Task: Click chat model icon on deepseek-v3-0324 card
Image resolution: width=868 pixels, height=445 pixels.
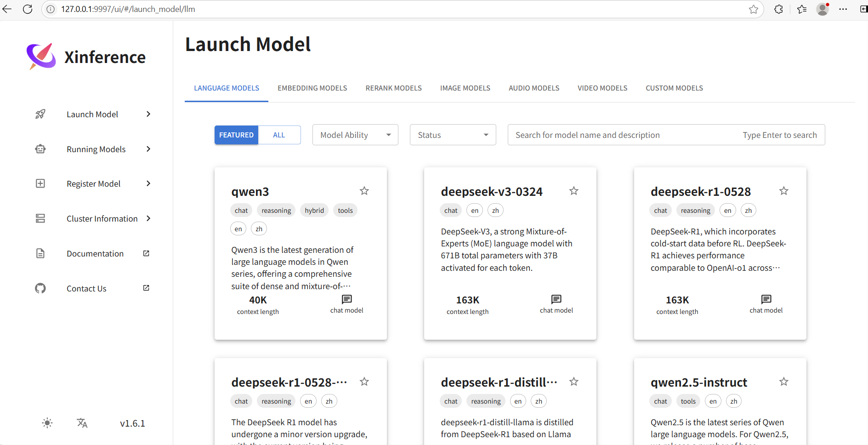Action: [x=556, y=299]
